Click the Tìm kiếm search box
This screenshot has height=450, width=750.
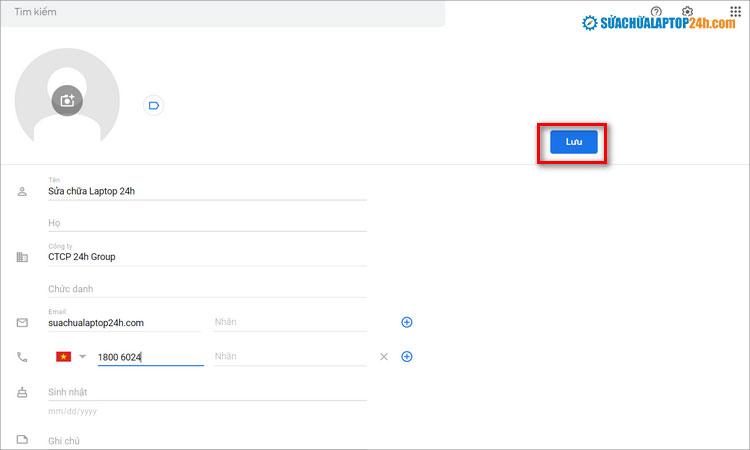(x=223, y=13)
